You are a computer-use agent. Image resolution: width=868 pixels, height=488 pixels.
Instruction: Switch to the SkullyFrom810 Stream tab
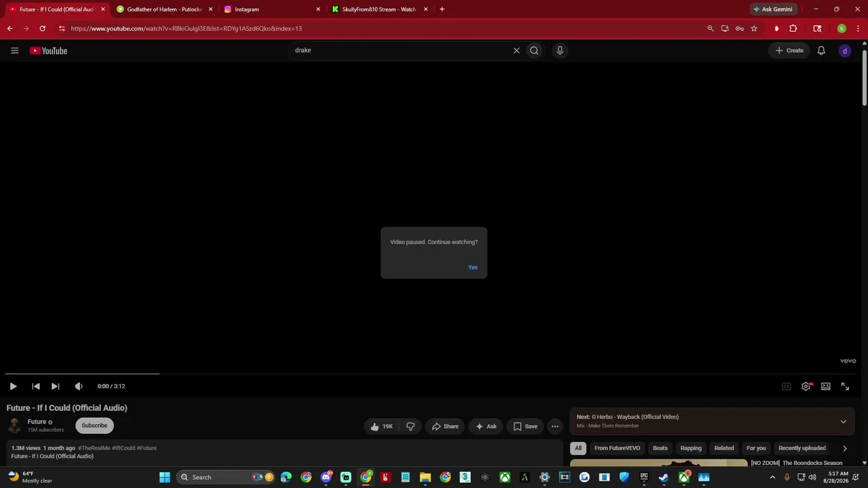[x=380, y=9]
